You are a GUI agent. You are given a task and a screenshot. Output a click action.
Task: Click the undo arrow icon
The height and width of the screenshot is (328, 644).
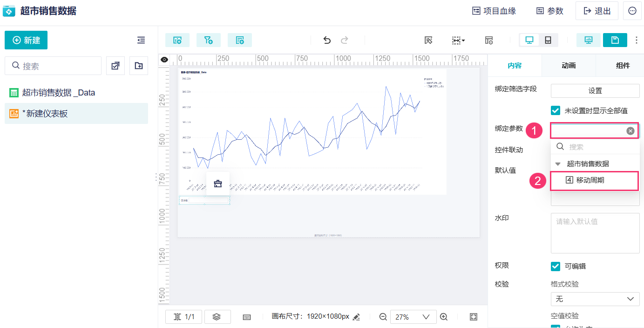pyautogui.click(x=327, y=41)
